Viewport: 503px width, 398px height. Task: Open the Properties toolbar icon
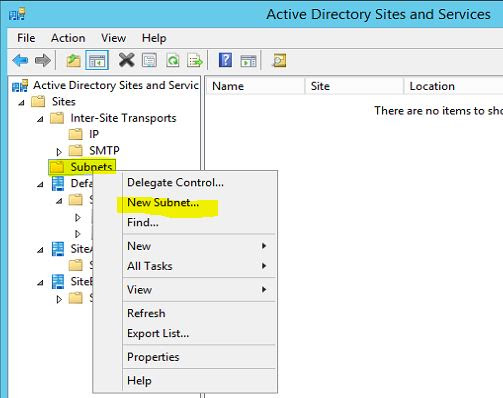coord(149,60)
